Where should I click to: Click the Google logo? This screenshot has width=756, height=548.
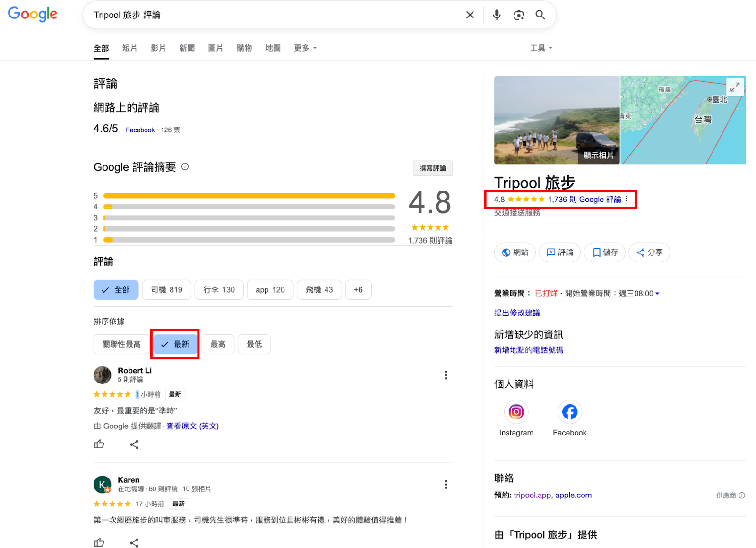[33, 14]
